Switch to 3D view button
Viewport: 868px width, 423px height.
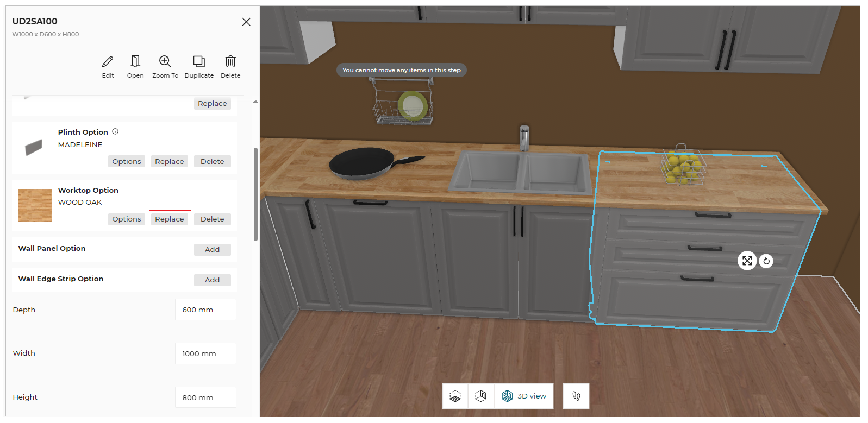pyautogui.click(x=524, y=396)
